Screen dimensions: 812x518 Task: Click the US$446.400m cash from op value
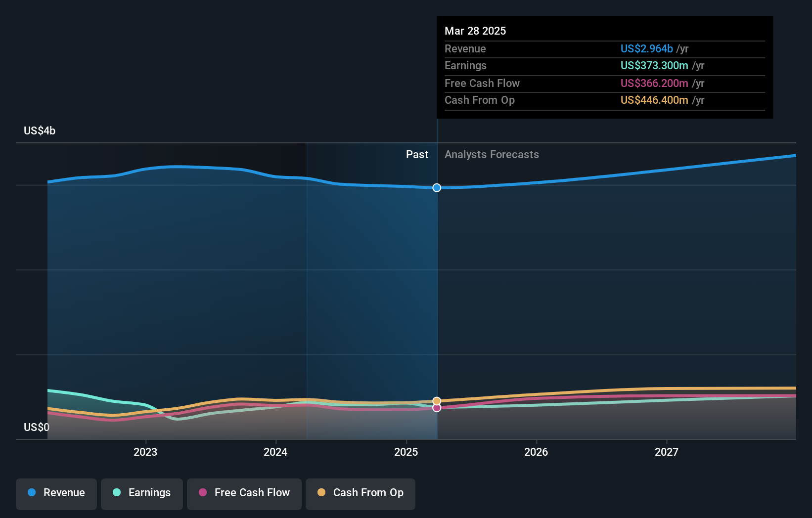pos(654,100)
